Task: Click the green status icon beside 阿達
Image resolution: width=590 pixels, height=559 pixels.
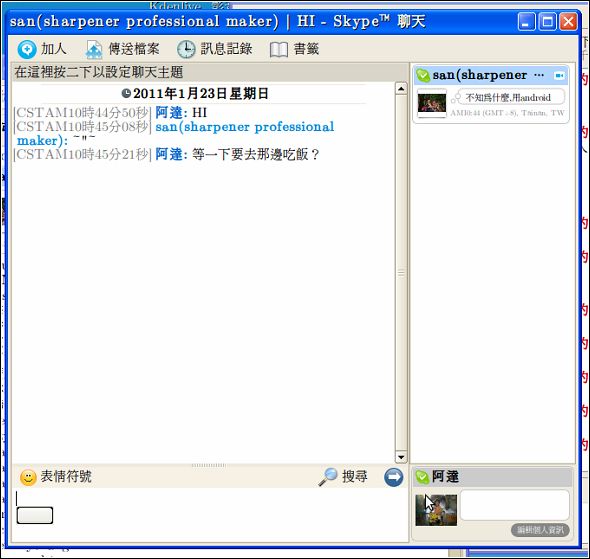Action: tap(422, 477)
